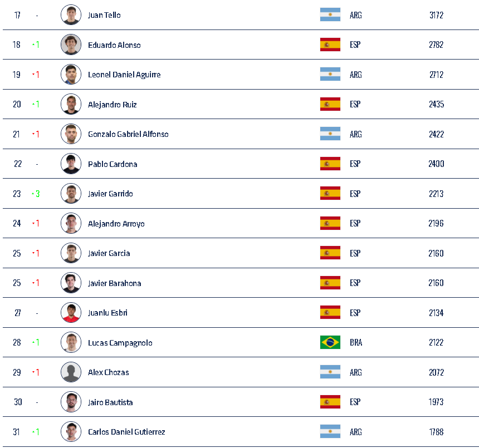Select the Javier Garrido name link
The height and width of the screenshot is (448, 479).
point(110,194)
